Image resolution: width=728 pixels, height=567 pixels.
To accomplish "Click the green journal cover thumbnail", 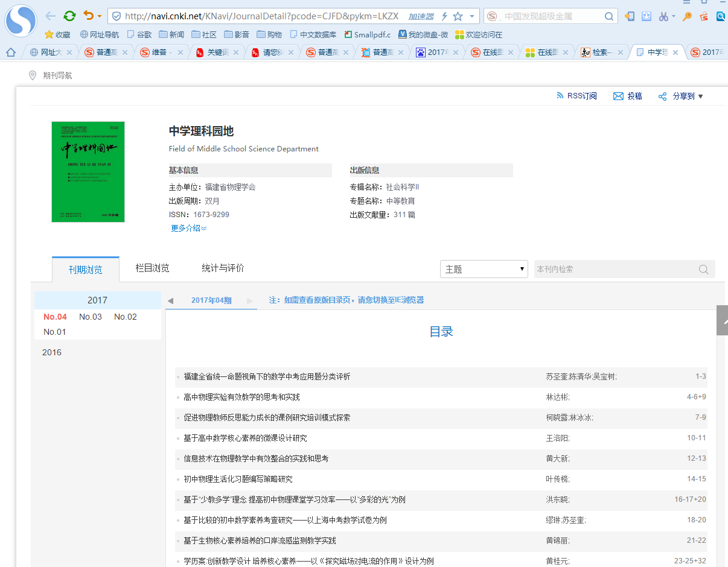I will [x=88, y=172].
